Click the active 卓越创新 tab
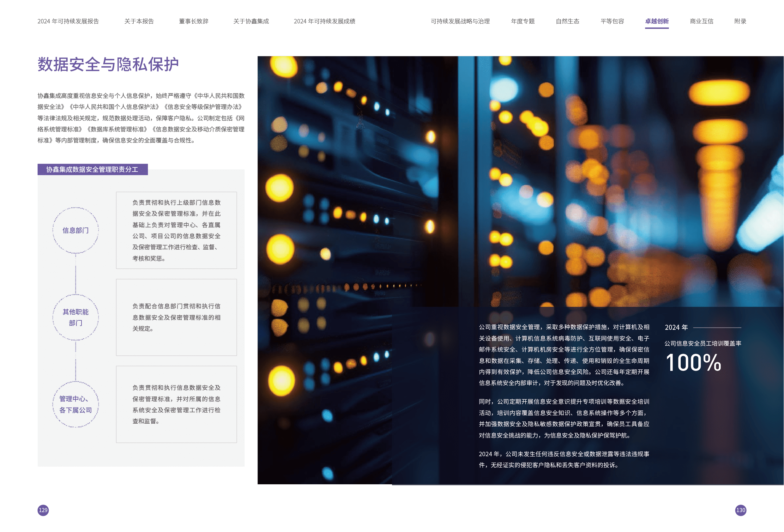Screen dimensions: 784x532 coord(656,21)
